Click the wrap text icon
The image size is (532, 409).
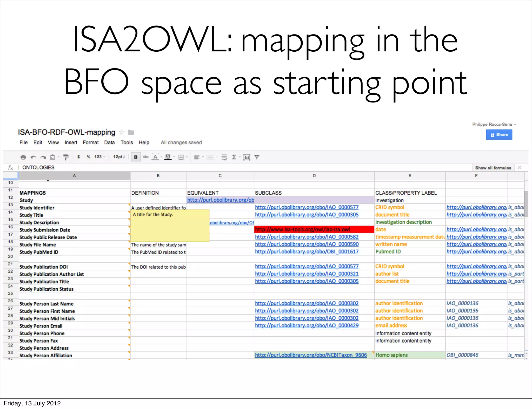point(224,157)
